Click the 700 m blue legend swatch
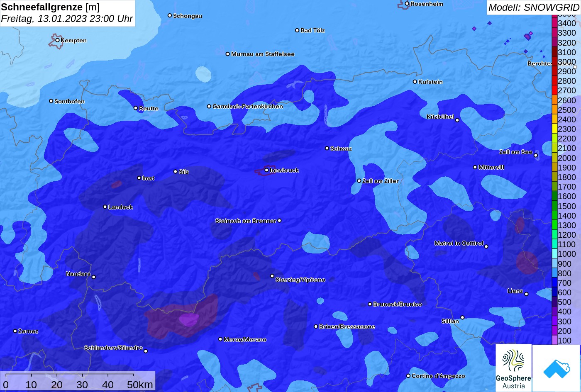581x392 pixels. point(554,283)
